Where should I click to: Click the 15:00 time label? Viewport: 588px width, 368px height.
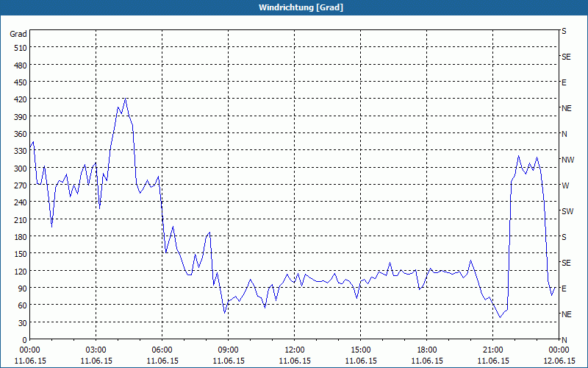[x=360, y=350]
